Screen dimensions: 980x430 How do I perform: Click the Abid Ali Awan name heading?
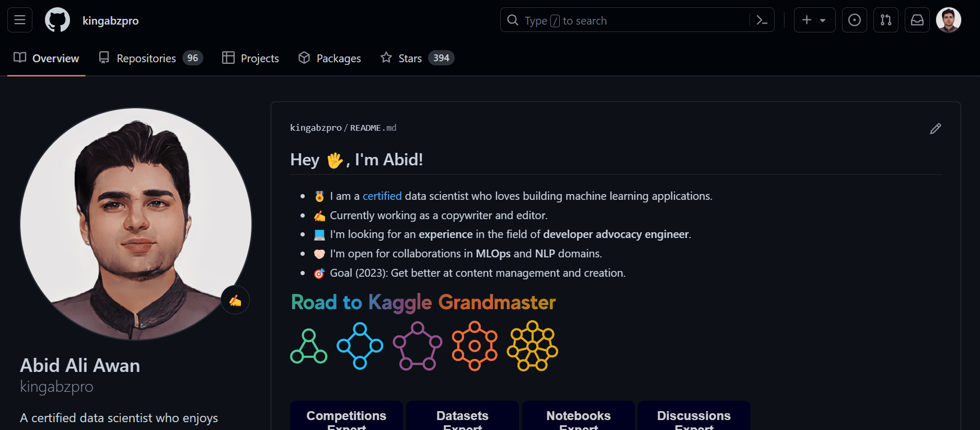(80, 365)
